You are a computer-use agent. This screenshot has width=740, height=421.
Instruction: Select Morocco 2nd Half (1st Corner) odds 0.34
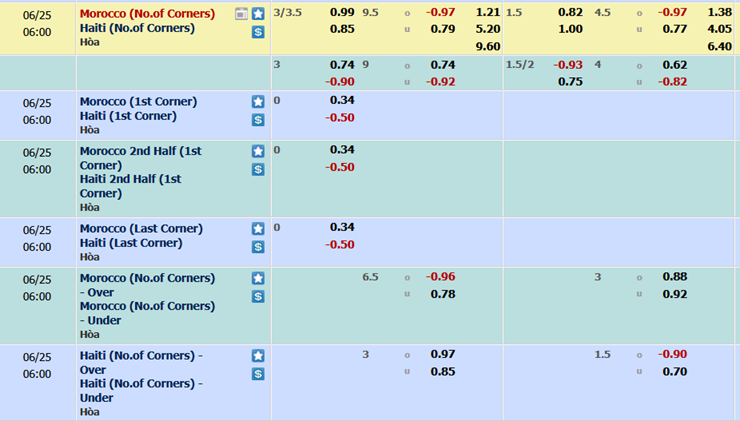342,150
